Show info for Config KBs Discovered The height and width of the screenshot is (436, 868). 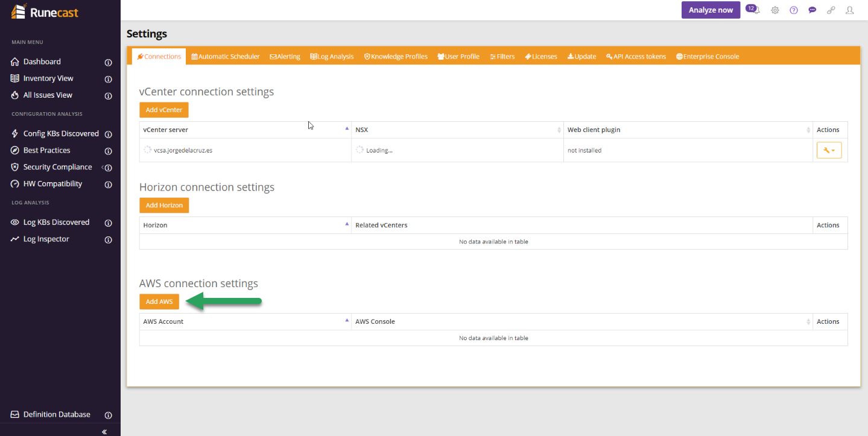point(109,134)
